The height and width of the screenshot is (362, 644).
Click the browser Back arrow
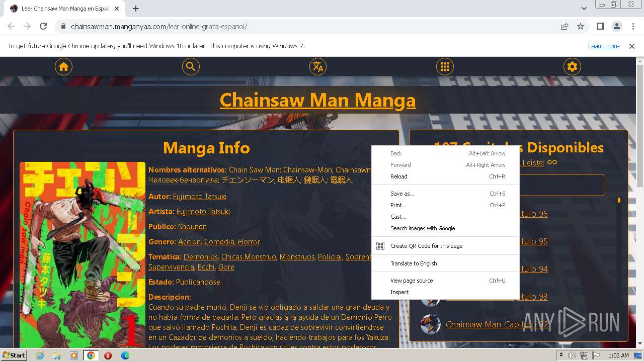tap(11, 26)
